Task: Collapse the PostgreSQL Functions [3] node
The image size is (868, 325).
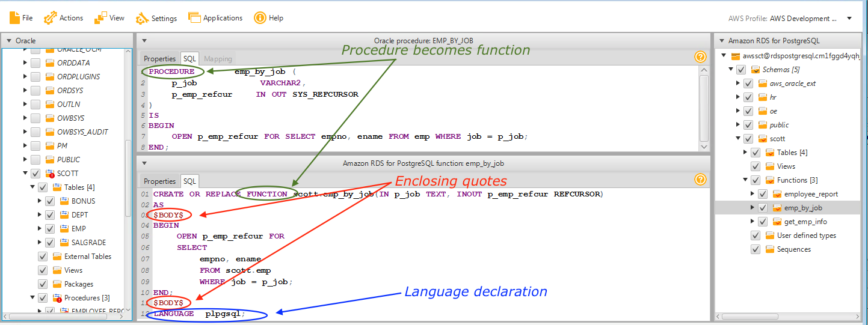Action: coord(745,180)
